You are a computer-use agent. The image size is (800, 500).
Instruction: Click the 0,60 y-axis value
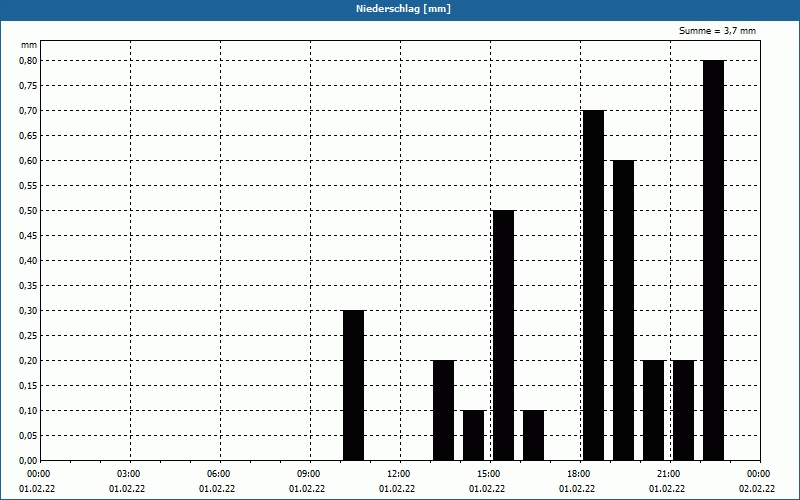pos(28,161)
